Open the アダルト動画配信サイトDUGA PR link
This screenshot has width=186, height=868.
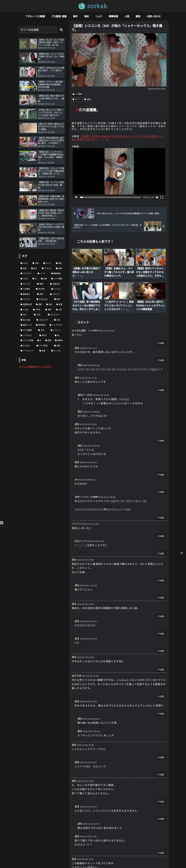coord(35,367)
